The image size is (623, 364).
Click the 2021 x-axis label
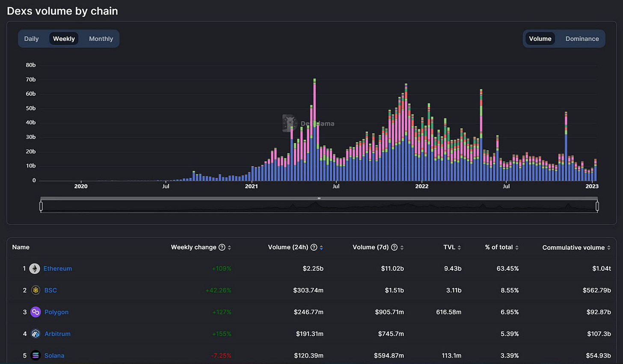[x=251, y=186]
